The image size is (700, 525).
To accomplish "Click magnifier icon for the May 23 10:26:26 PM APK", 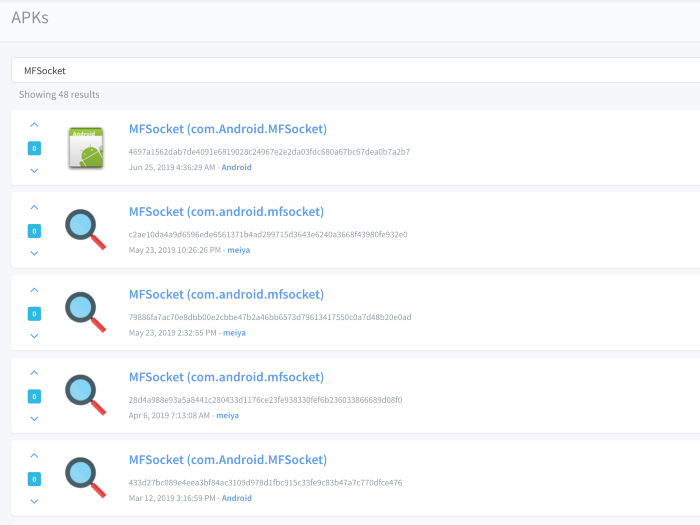I will coord(85,229).
